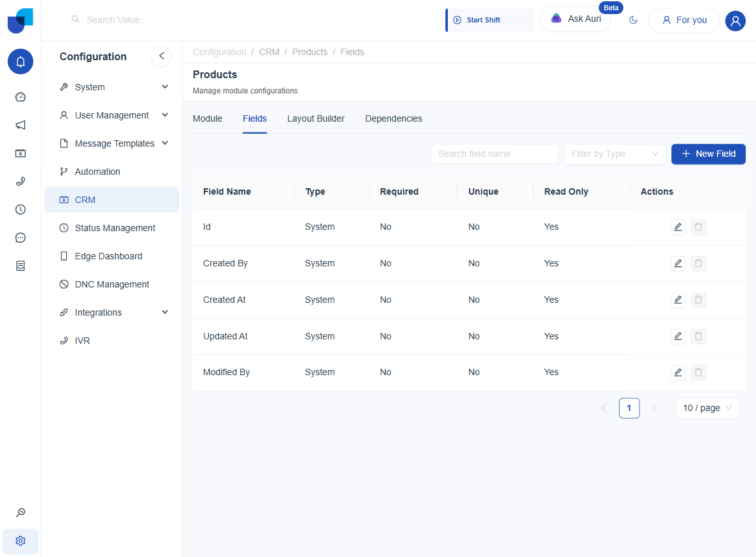This screenshot has height=557, width=756.
Task: Open the Dependencies tab
Action: coord(393,118)
